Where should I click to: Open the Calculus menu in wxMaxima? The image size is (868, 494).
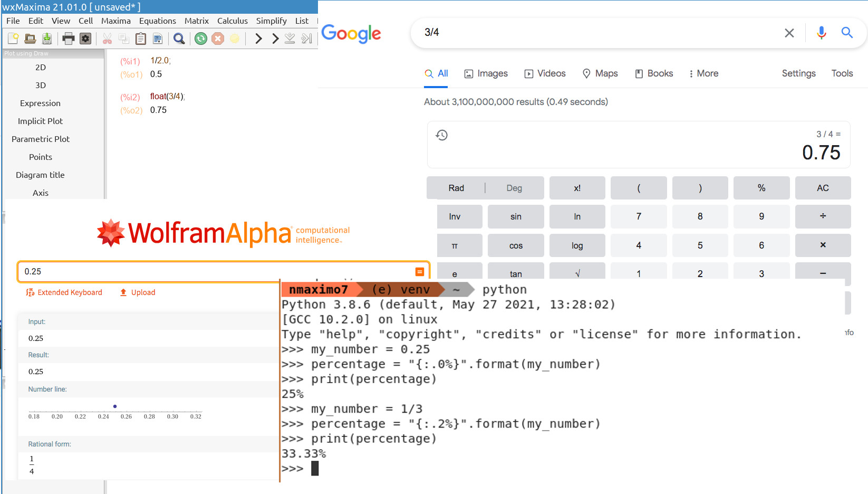(232, 21)
